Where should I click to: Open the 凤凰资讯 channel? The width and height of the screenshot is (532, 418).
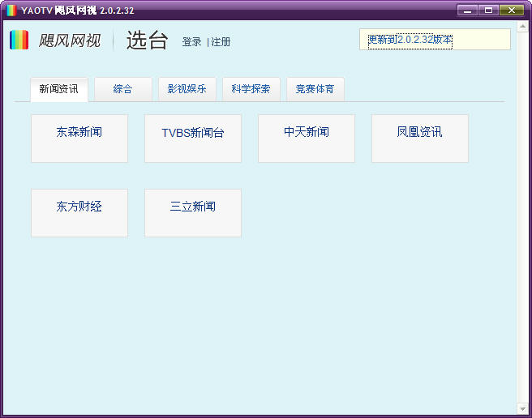point(420,139)
